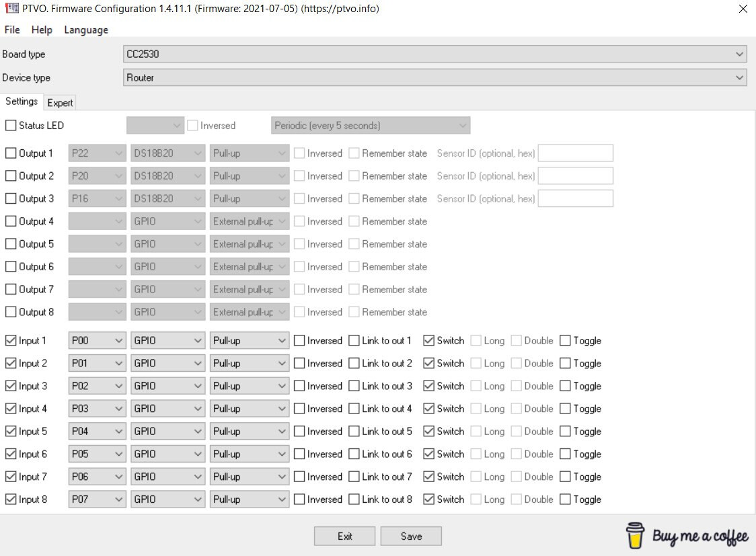Enable Link to out 1 checkbox
Image resolution: width=756 pixels, height=556 pixels.
354,341
